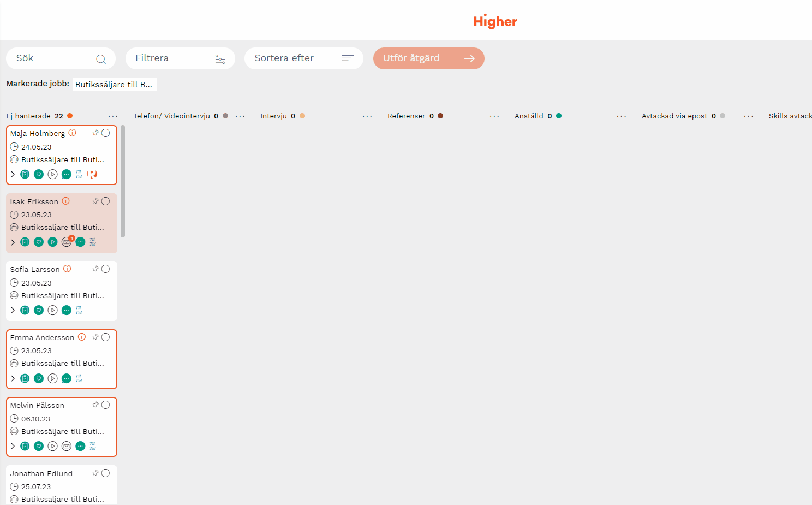Open the Sortera efter sorting dropdown

[303, 58]
